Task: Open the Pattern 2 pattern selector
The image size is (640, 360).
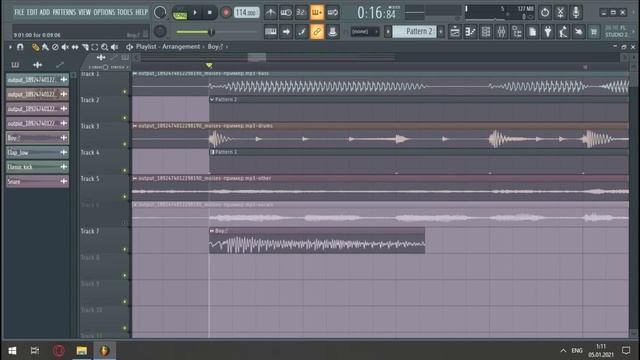Action: click(415, 31)
